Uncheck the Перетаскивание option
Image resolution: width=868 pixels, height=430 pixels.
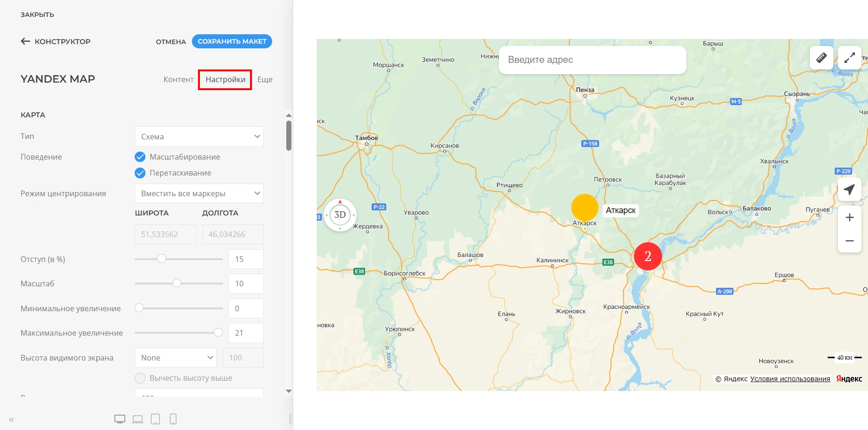[140, 173]
